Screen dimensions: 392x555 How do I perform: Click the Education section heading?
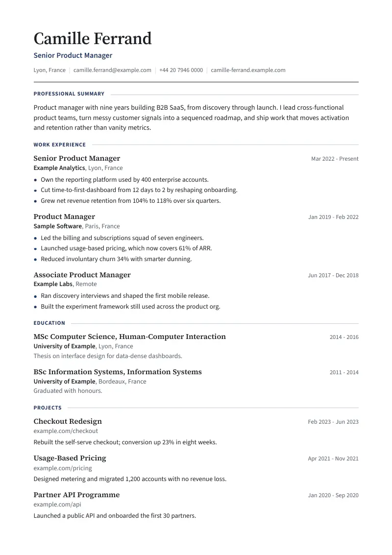49,323
